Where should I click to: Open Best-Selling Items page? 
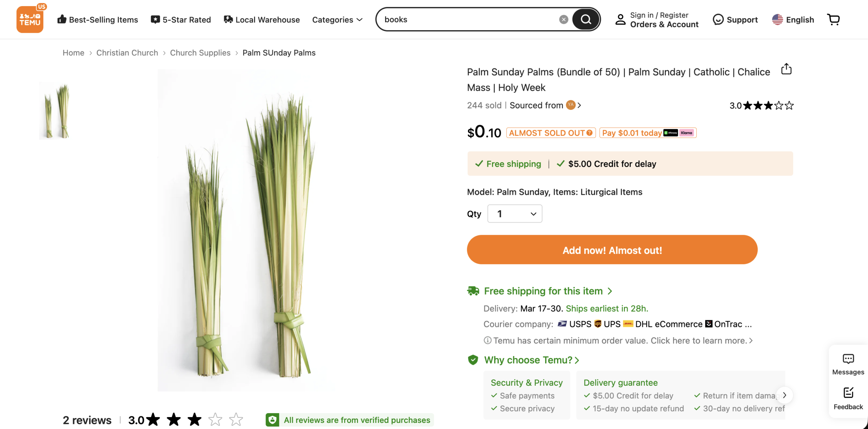pos(98,20)
